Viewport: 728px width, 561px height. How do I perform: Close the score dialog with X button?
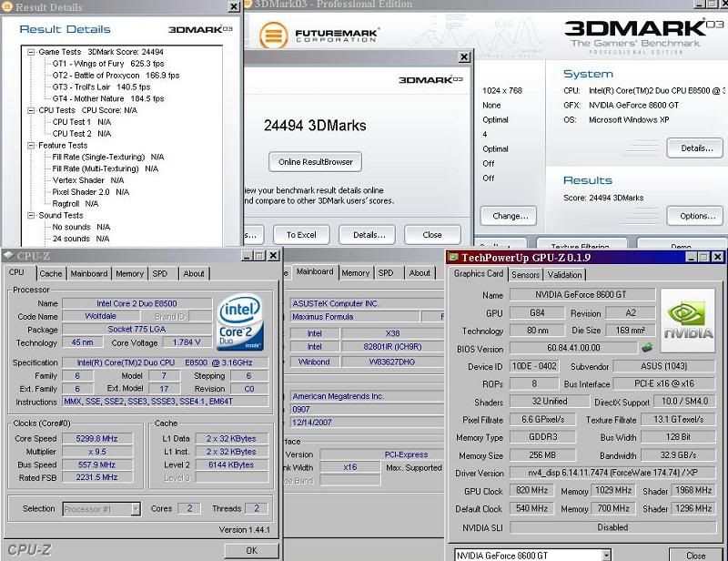click(x=464, y=57)
